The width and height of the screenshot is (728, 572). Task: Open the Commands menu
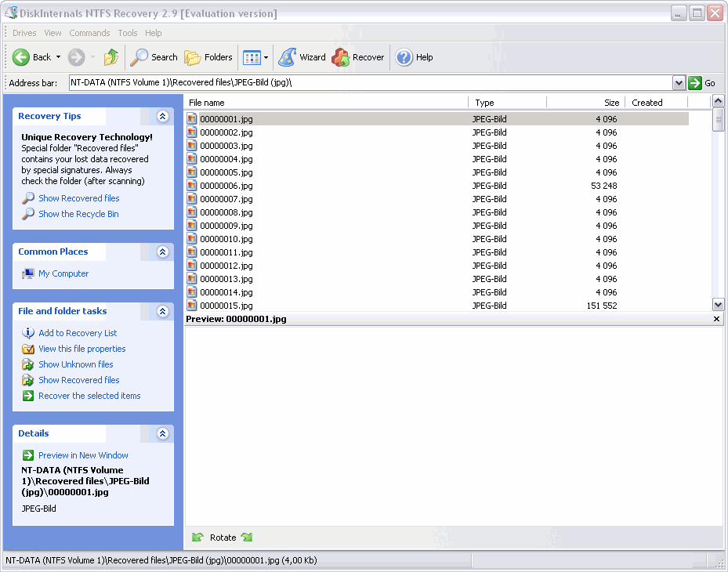[89, 33]
